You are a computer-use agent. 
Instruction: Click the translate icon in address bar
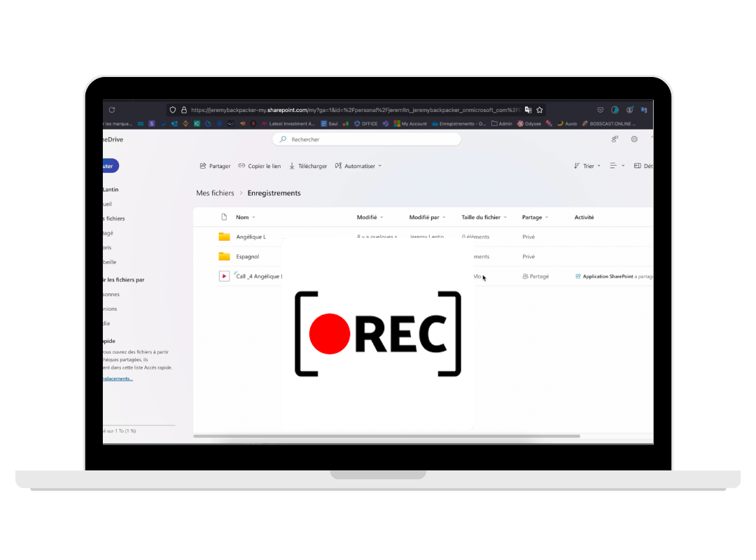(528, 110)
